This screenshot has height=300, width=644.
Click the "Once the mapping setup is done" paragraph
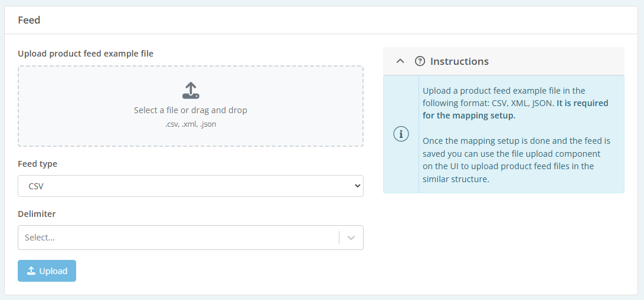(x=516, y=160)
